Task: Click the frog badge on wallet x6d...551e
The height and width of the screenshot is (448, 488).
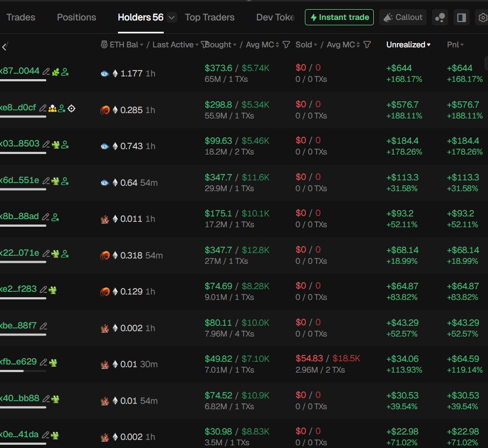Action: click(55, 181)
